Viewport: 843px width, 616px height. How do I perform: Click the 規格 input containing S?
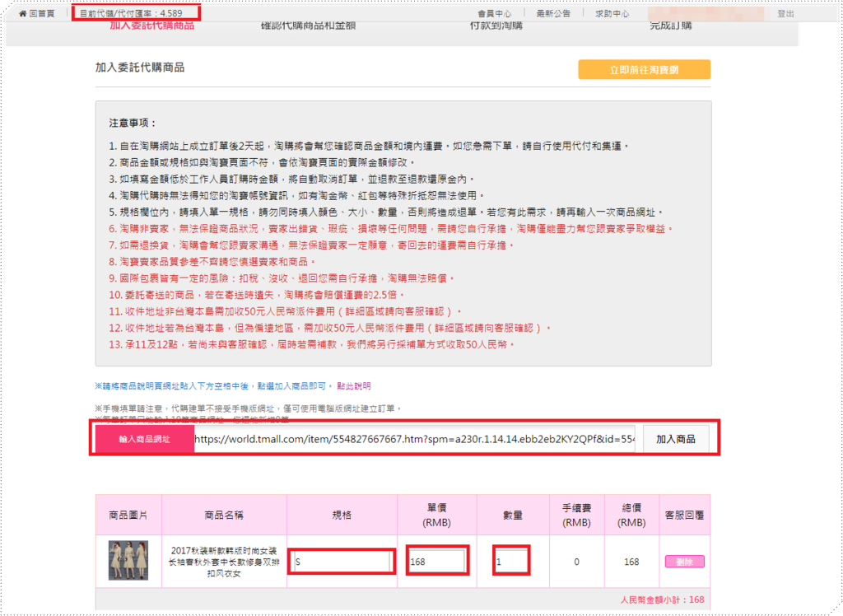point(342,562)
